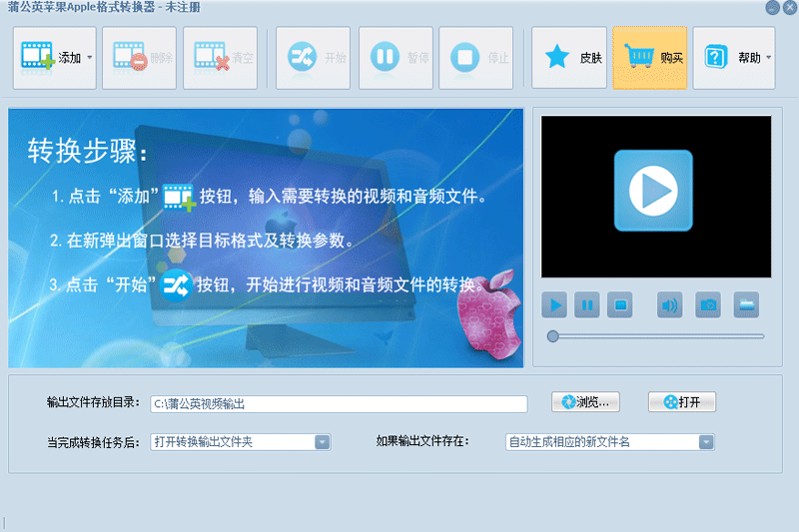Screen dimensions: 799x532
Task: Click the 购买 (Buy) cart button
Action: [x=650, y=58]
